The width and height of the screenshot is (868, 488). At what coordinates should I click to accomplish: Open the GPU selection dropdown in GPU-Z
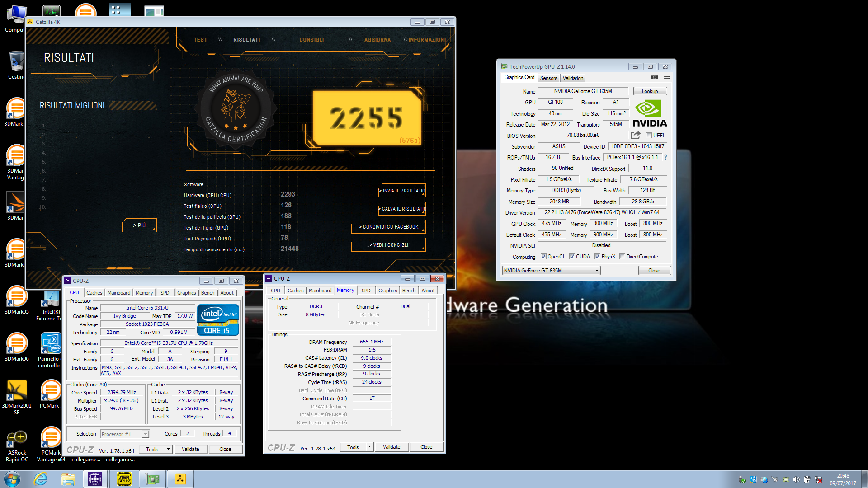(551, 271)
